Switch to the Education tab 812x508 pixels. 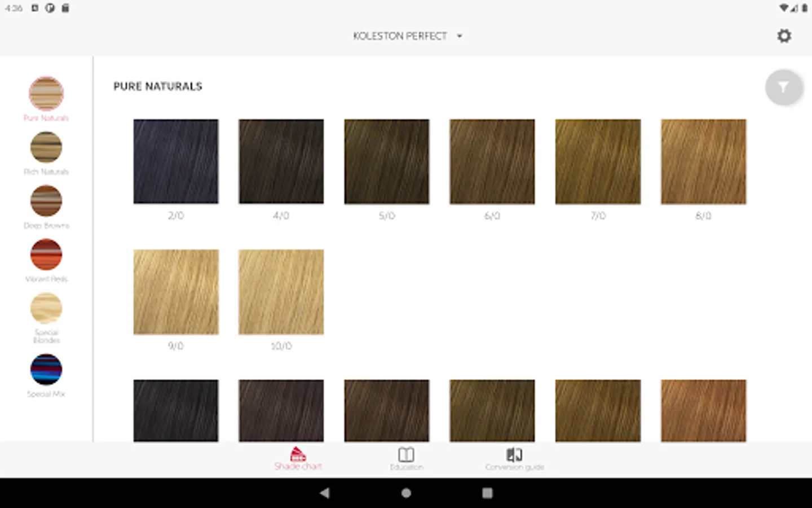coord(406,459)
